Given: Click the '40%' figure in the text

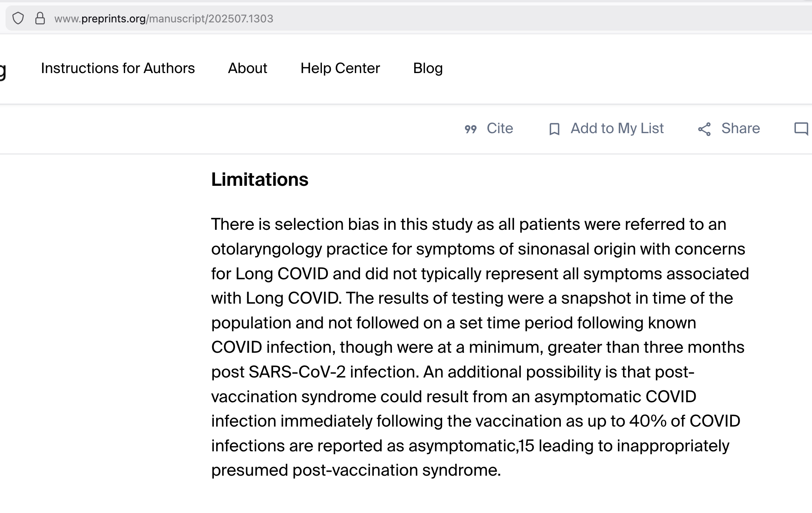Looking at the screenshot, I should [648, 421].
